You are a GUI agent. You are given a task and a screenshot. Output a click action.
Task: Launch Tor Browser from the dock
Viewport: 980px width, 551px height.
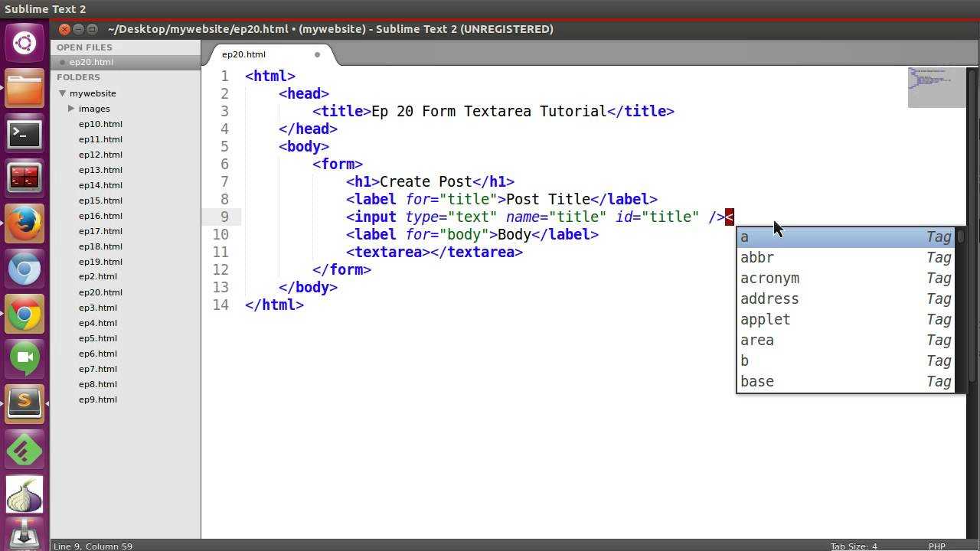click(x=24, y=494)
